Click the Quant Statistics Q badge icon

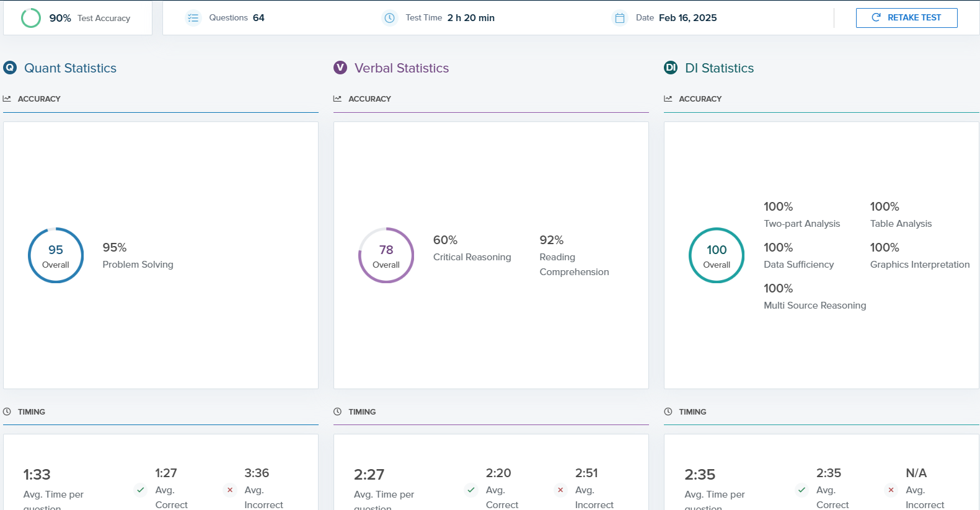pyautogui.click(x=10, y=68)
